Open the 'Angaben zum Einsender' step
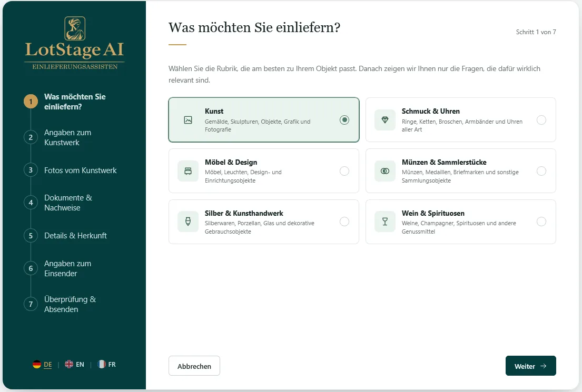 pos(67,268)
